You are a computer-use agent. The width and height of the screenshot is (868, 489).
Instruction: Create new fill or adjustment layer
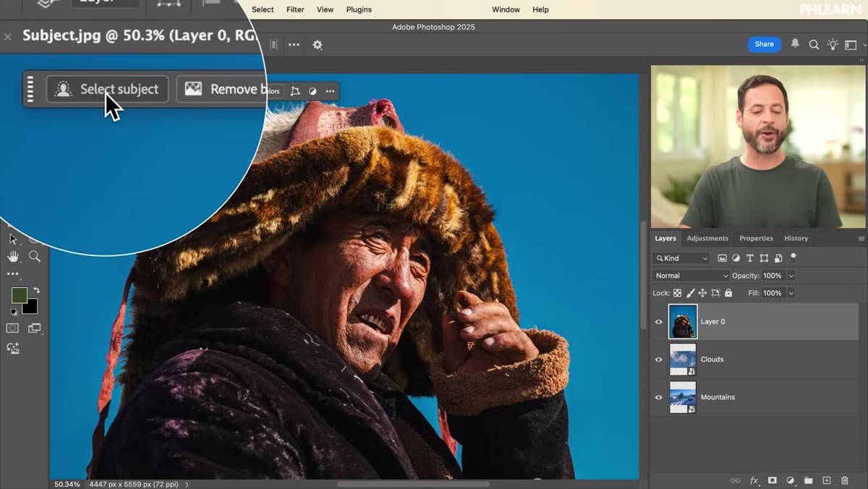point(790,480)
